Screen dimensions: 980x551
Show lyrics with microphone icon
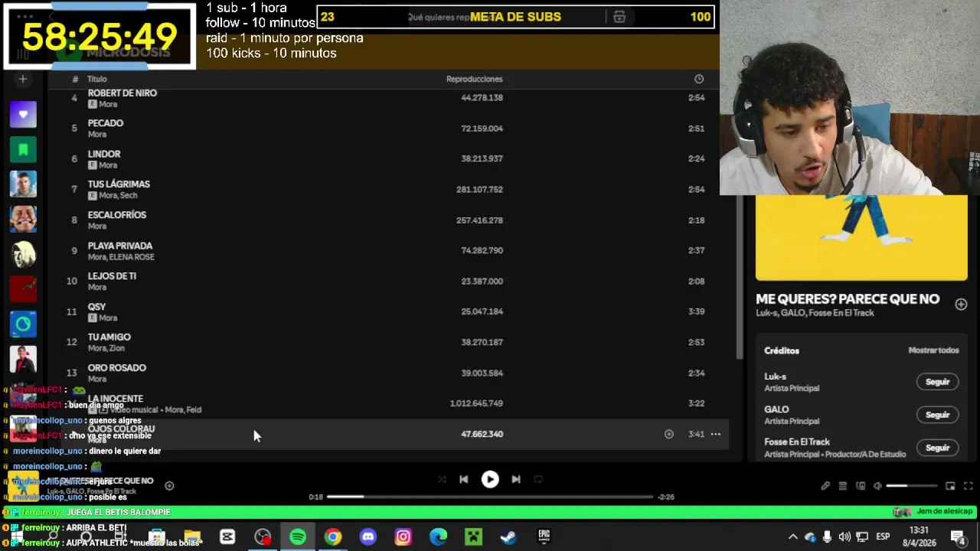click(x=825, y=486)
